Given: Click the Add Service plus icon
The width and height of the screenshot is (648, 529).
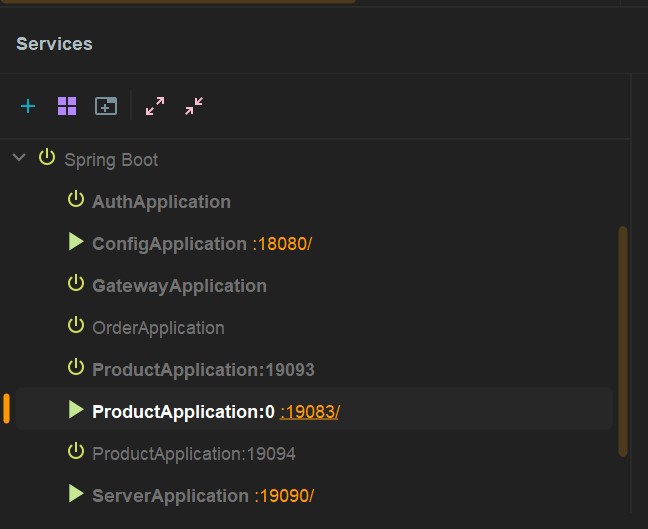Looking at the screenshot, I should (28, 106).
